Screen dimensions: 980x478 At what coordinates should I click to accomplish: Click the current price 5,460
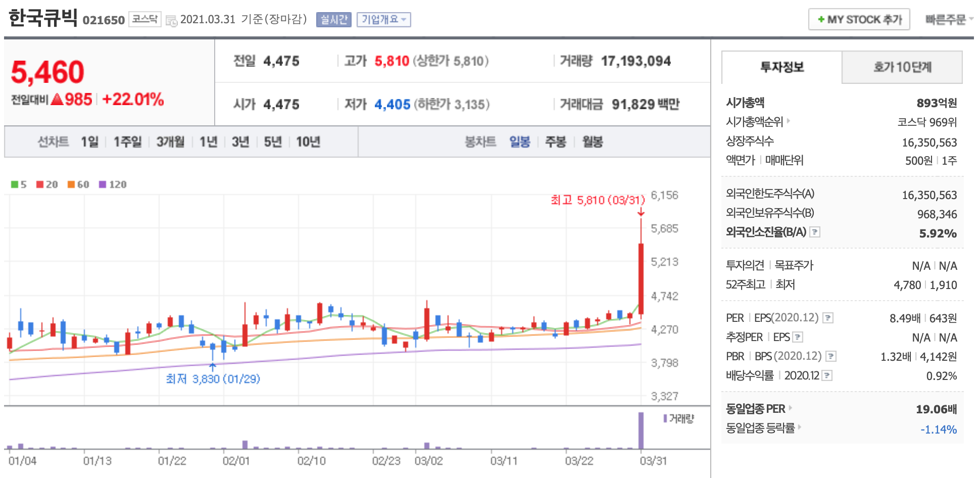[47, 72]
